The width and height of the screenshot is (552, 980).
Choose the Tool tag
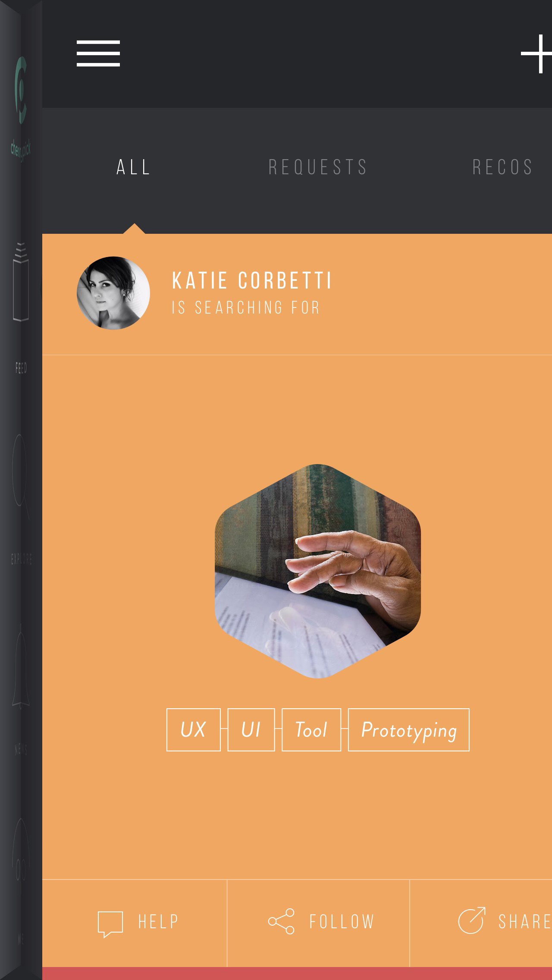coord(311,730)
